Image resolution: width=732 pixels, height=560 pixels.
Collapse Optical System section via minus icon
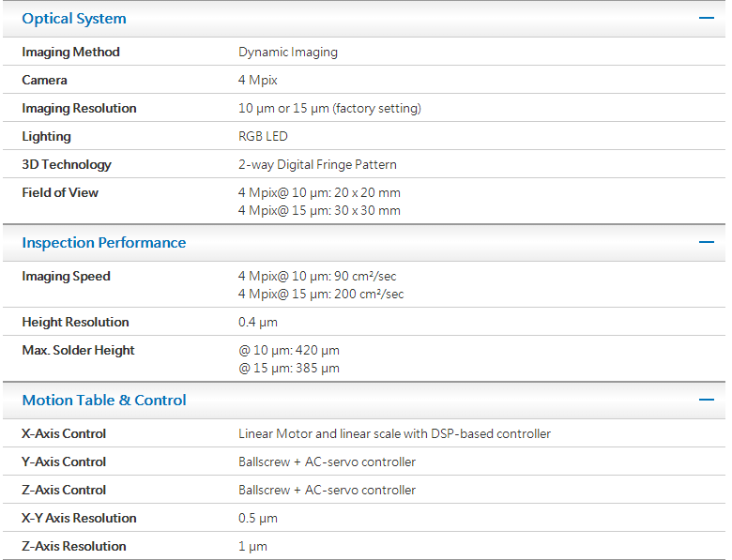pyautogui.click(x=706, y=18)
